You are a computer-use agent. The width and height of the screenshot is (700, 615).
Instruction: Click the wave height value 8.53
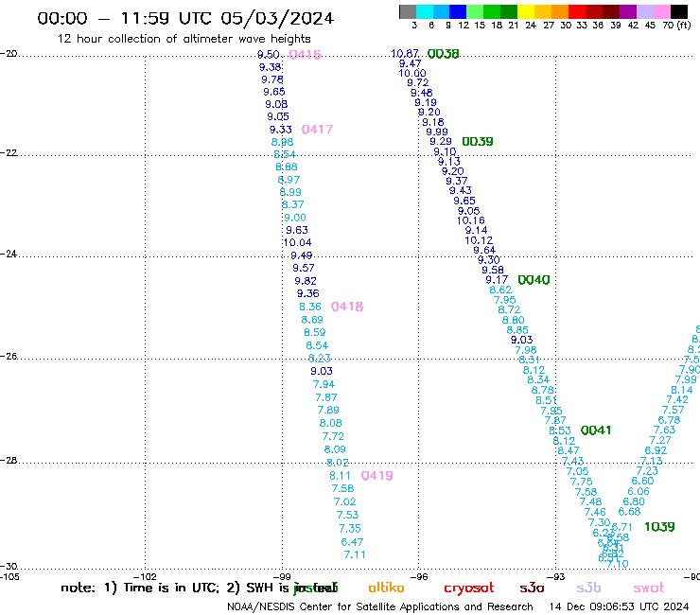[560, 430]
